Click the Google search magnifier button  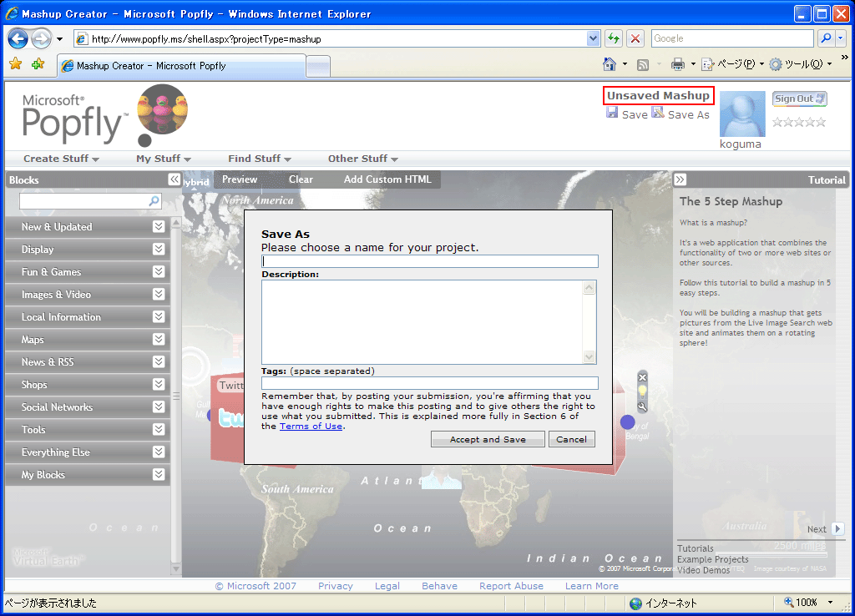coord(826,38)
